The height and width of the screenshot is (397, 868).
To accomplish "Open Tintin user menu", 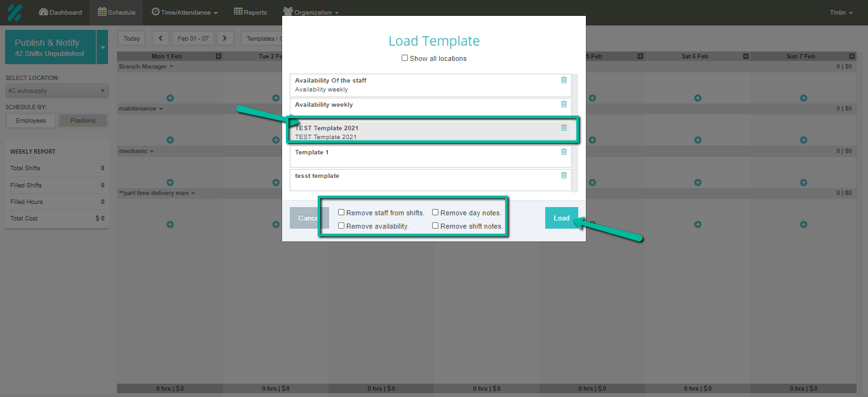I will tap(841, 13).
